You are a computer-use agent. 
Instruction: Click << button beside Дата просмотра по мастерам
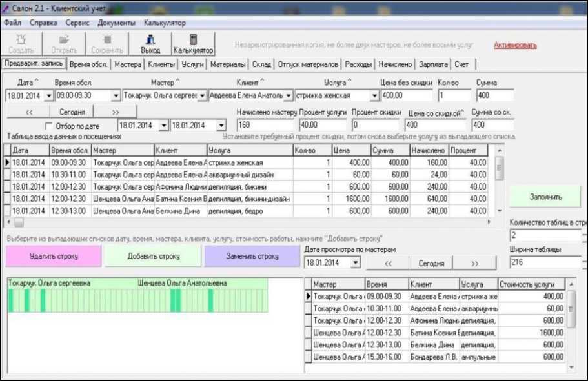[388, 264]
